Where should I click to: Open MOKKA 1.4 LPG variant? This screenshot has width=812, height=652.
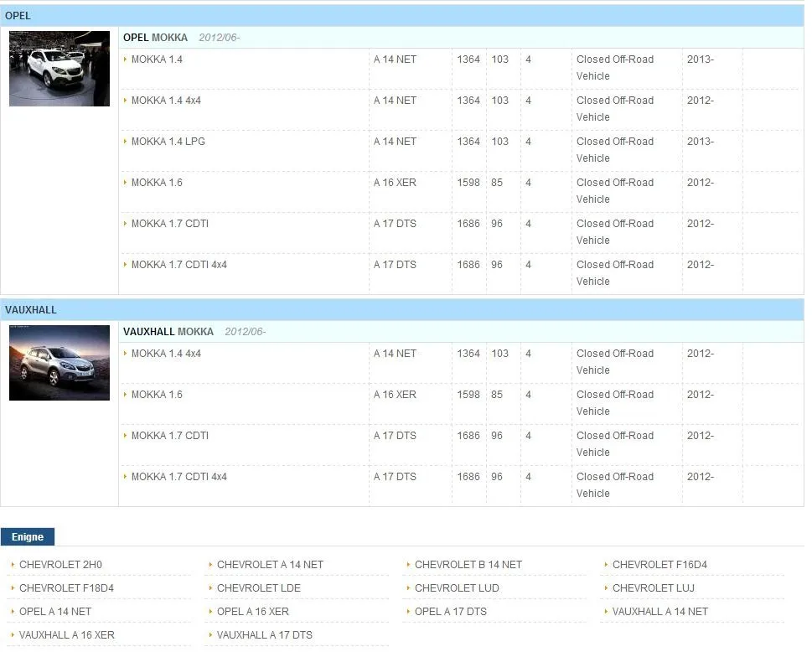168,142
